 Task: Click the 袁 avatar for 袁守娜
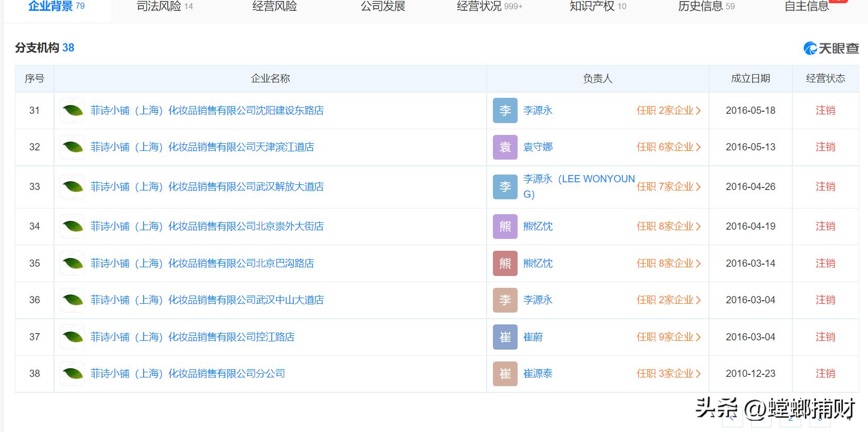[x=505, y=147]
